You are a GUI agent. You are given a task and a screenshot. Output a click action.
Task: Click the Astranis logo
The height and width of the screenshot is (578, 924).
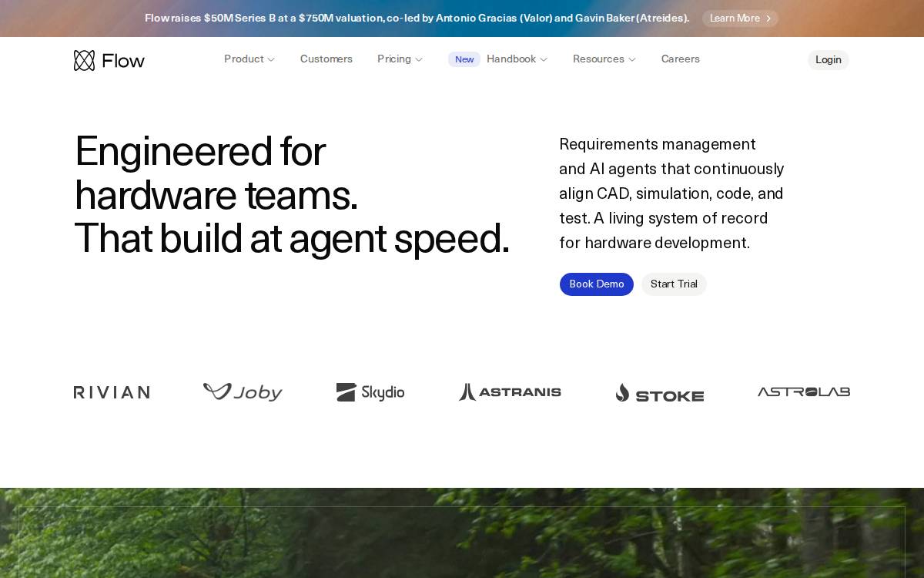click(x=510, y=392)
